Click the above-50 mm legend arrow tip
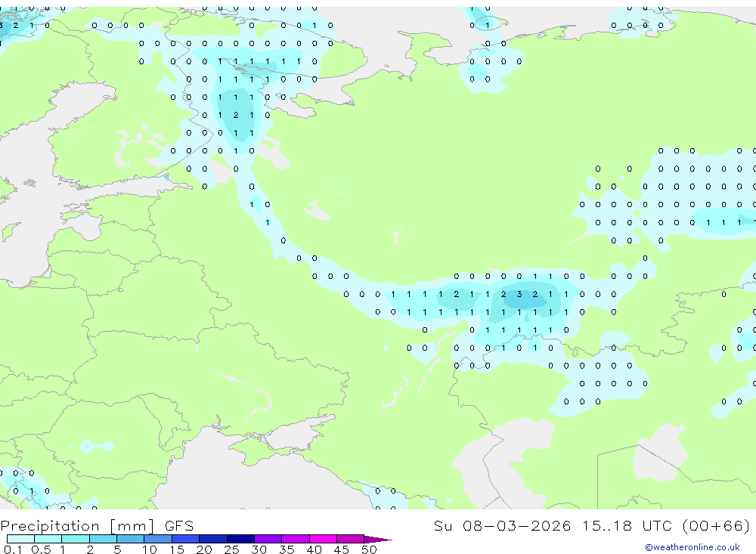The width and height of the screenshot is (756, 554). 378,540
